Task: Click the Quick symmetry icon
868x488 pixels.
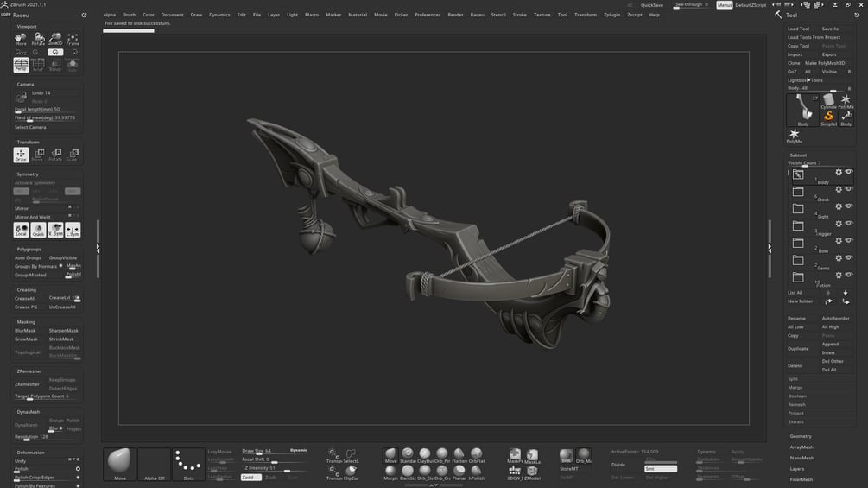Action: click(x=38, y=230)
